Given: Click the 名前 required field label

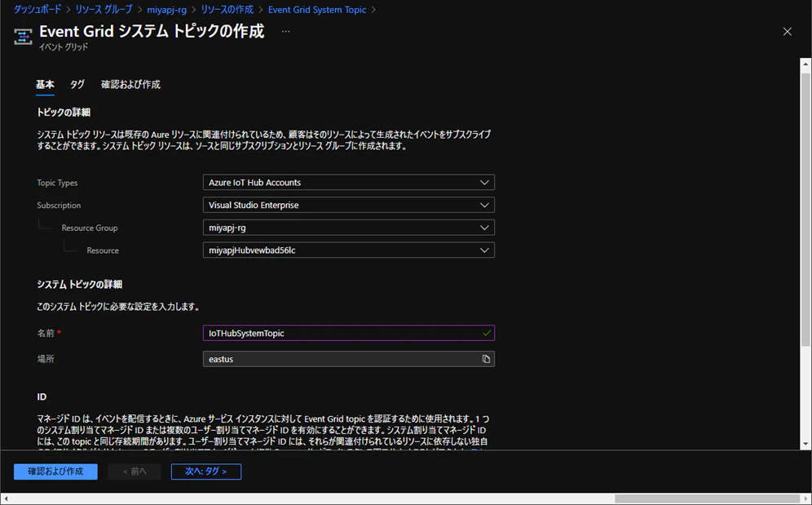Looking at the screenshot, I should click(49, 333).
